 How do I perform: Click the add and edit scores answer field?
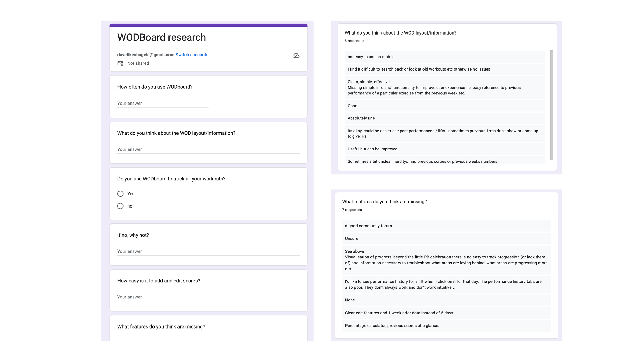coord(208,297)
